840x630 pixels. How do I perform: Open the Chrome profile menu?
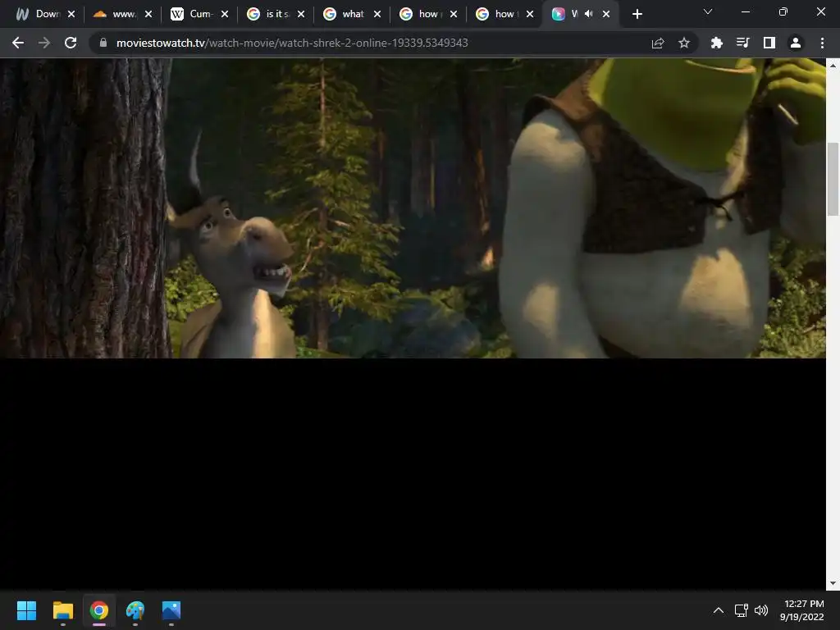pos(796,43)
